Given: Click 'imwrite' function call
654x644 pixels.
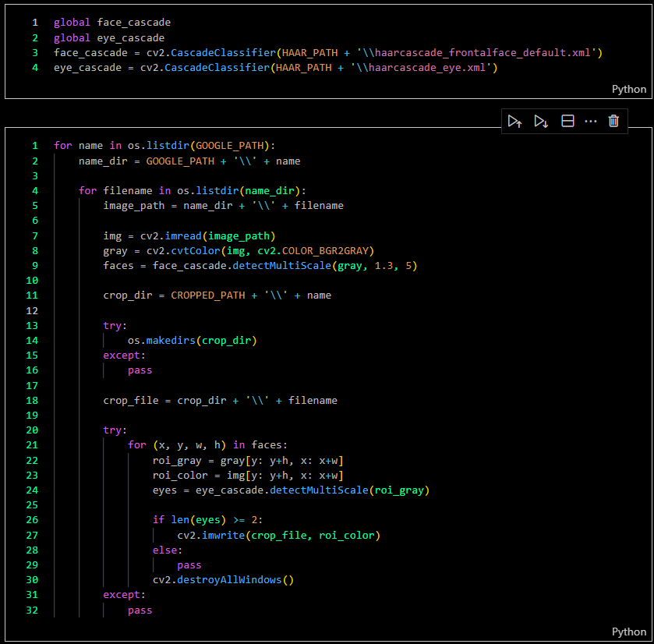Looking at the screenshot, I should click(x=223, y=535).
